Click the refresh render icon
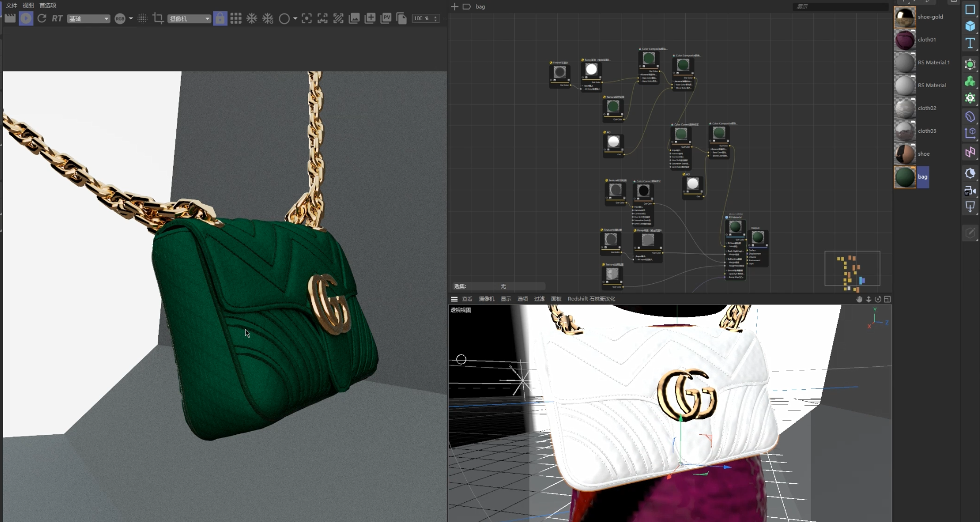This screenshot has height=522, width=980. pos(42,18)
